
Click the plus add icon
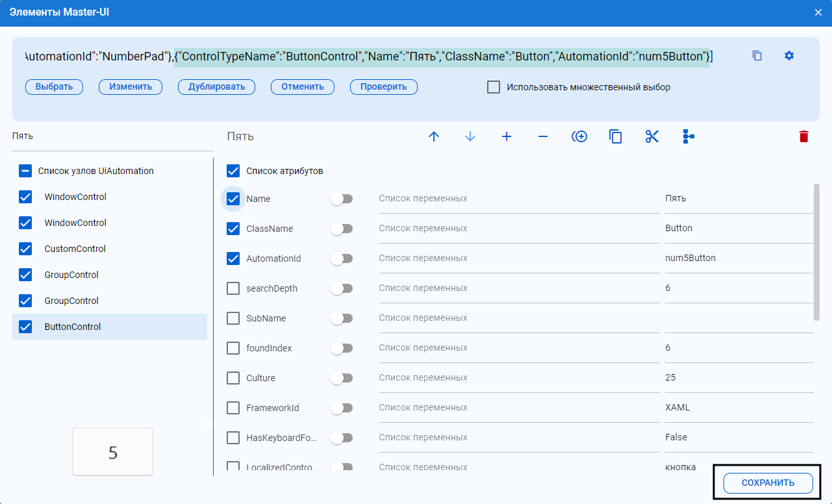click(507, 136)
